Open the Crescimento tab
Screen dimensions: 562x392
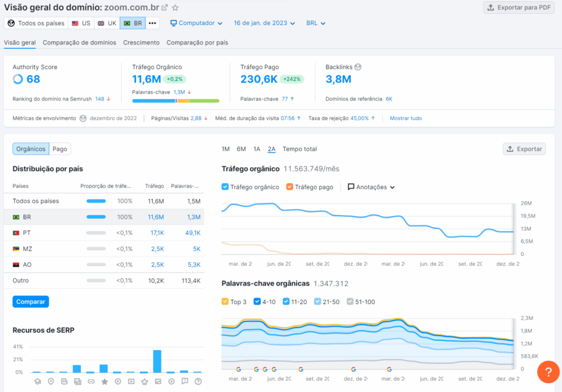[x=141, y=42]
